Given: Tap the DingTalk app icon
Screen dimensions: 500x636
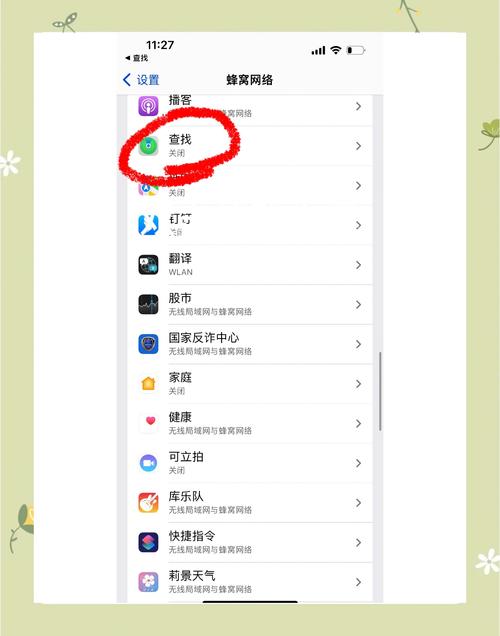Looking at the screenshot, I should pos(148,225).
